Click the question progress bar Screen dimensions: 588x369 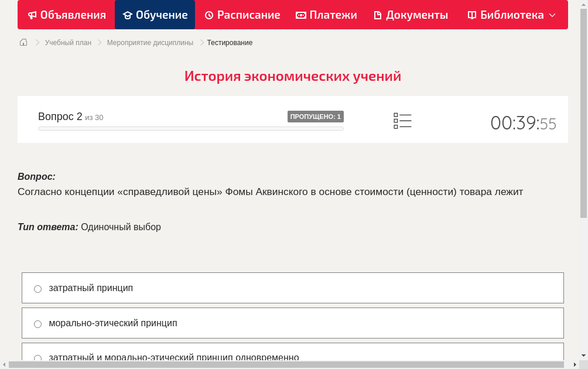tap(191, 128)
